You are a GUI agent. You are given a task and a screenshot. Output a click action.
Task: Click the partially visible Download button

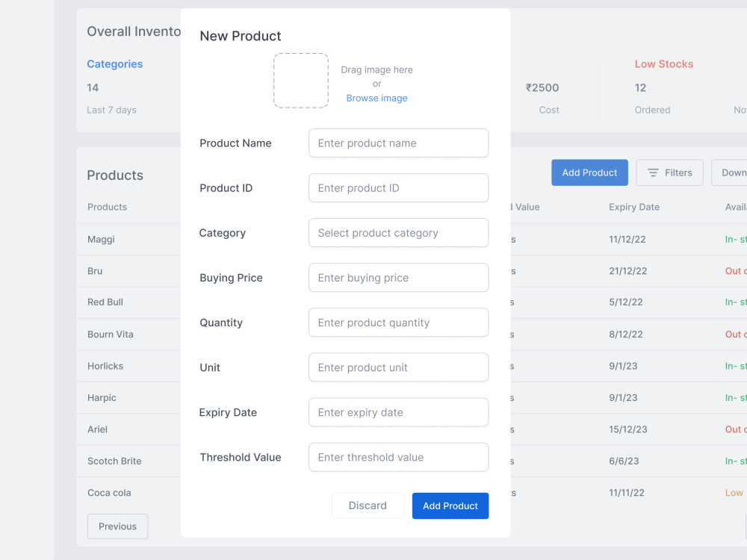[729, 172]
